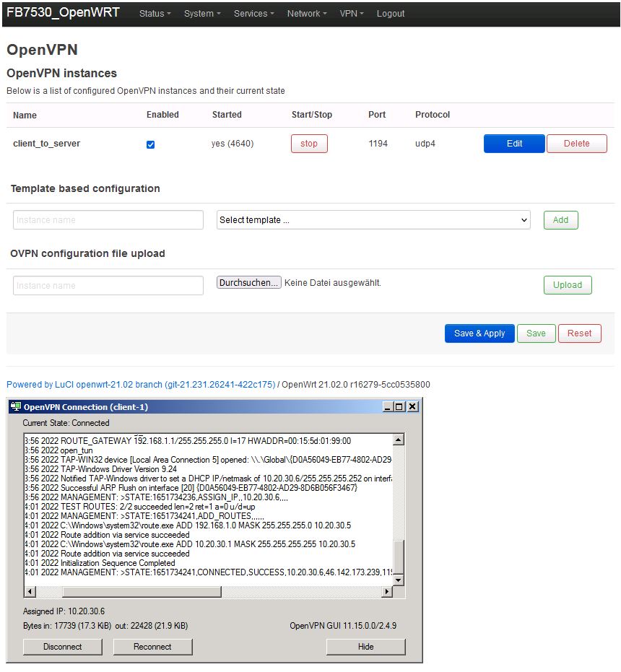Minimize the OpenVPN Connection window
The image size is (621, 672).
[388, 406]
